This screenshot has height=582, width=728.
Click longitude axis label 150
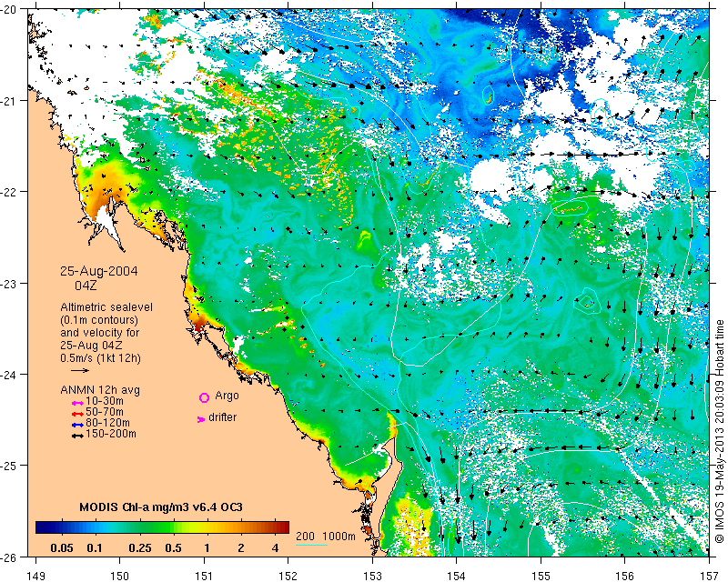tap(120, 576)
